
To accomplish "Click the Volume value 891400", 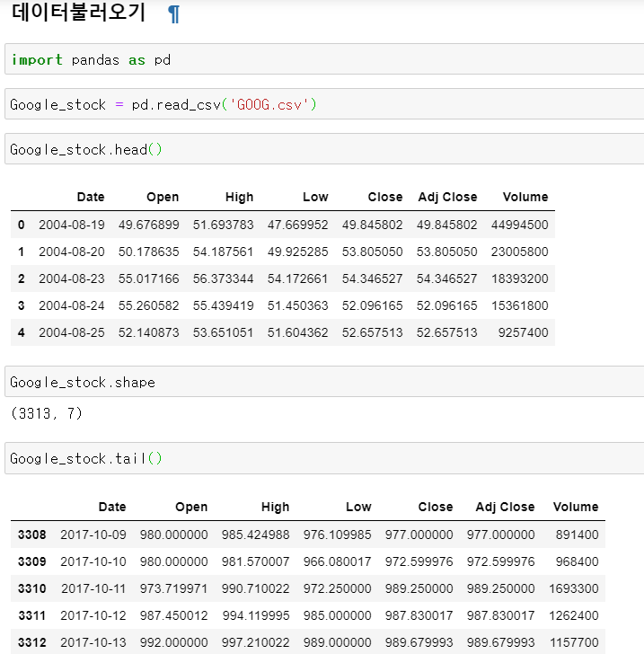I will (x=577, y=535).
